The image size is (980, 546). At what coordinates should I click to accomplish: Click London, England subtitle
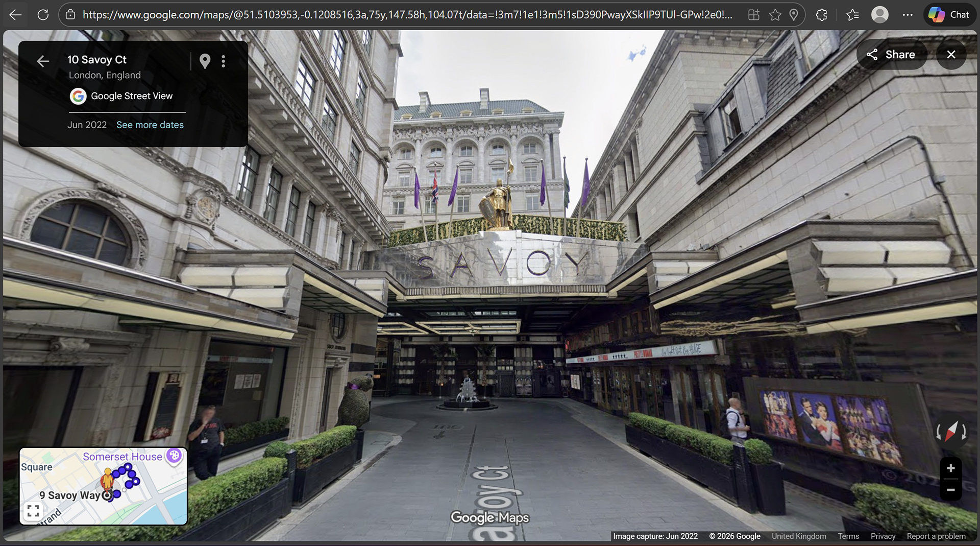coord(105,75)
